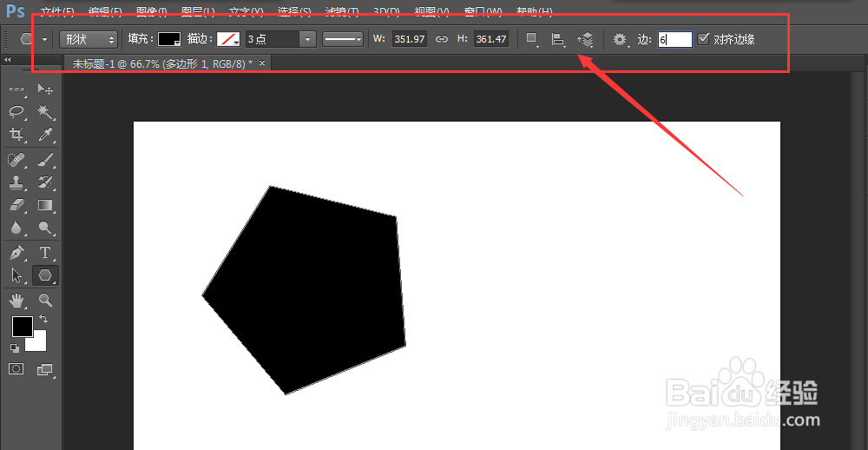The width and height of the screenshot is (868, 450).
Task: Open the 窗口(W) menu
Action: click(485, 11)
